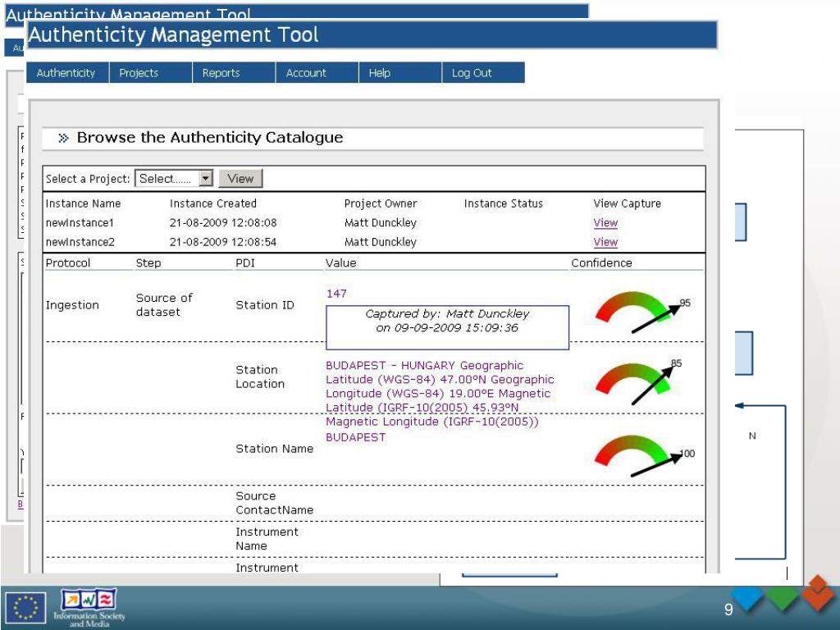
Task: Click the Captured by Matt Dunckley tooltip box
Action: [447, 327]
